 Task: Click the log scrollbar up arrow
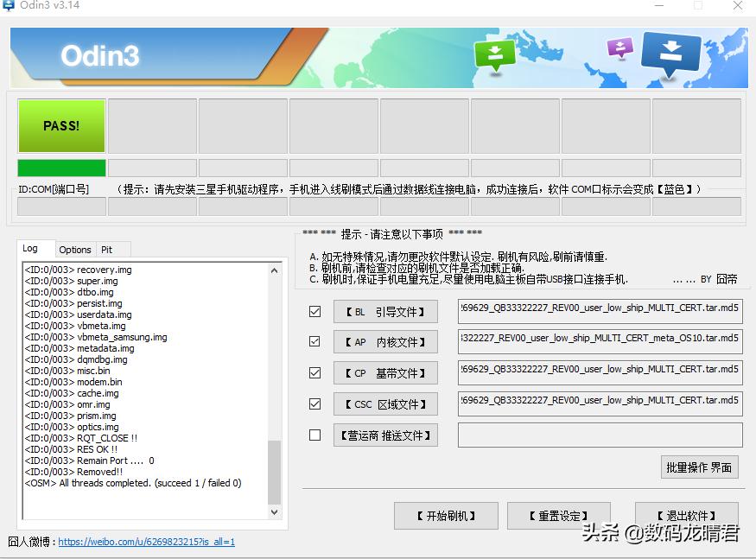pos(275,270)
